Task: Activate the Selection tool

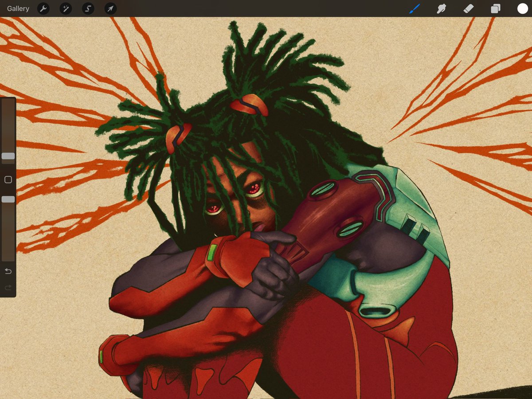Action: [88, 8]
